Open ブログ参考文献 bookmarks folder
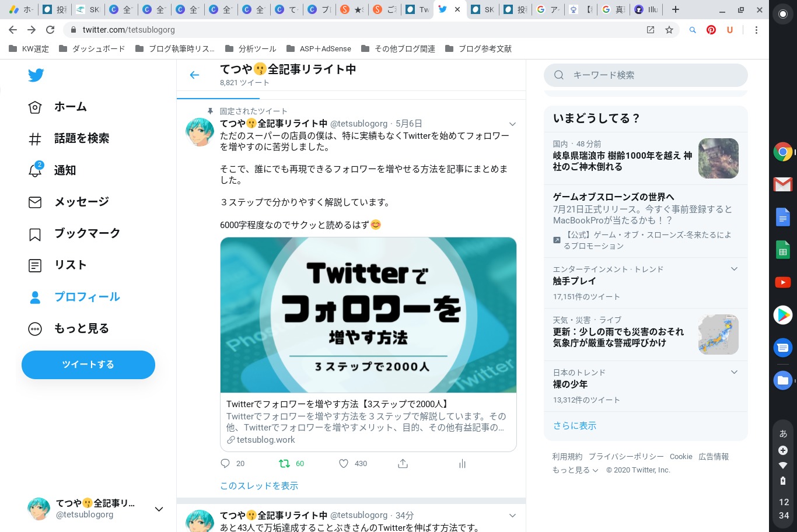 [x=478, y=48]
